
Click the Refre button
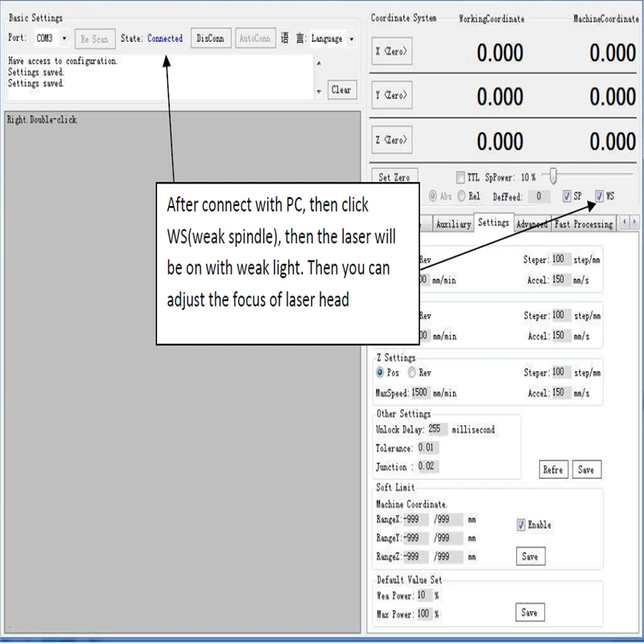(x=553, y=469)
